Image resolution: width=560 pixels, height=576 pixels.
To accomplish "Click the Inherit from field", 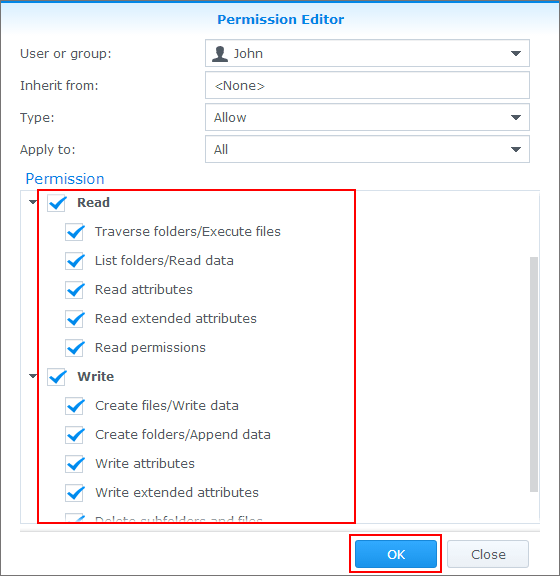I will [367, 85].
